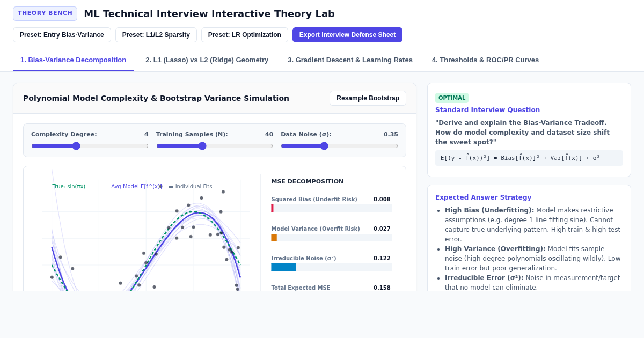This screenshot has height=338, width=644.
Task: Click the Model Variance progress bar
Action: pos(332,238)
